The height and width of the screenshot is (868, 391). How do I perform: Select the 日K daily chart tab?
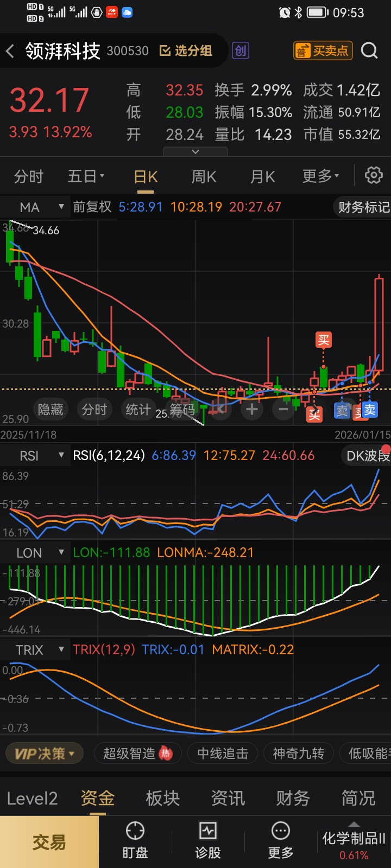click(146, 177)
